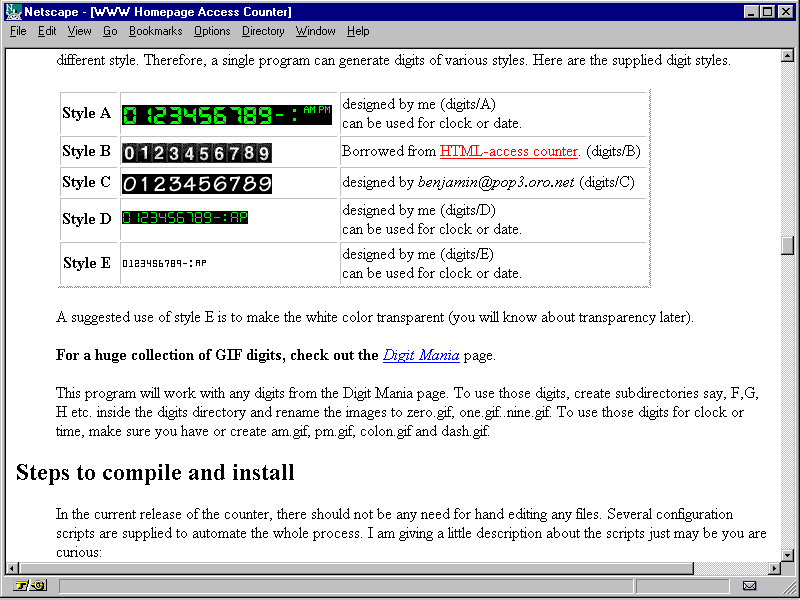800x600 pixels.
Task: Click the Style C italic digits image
Action: (x=197, y=183)
